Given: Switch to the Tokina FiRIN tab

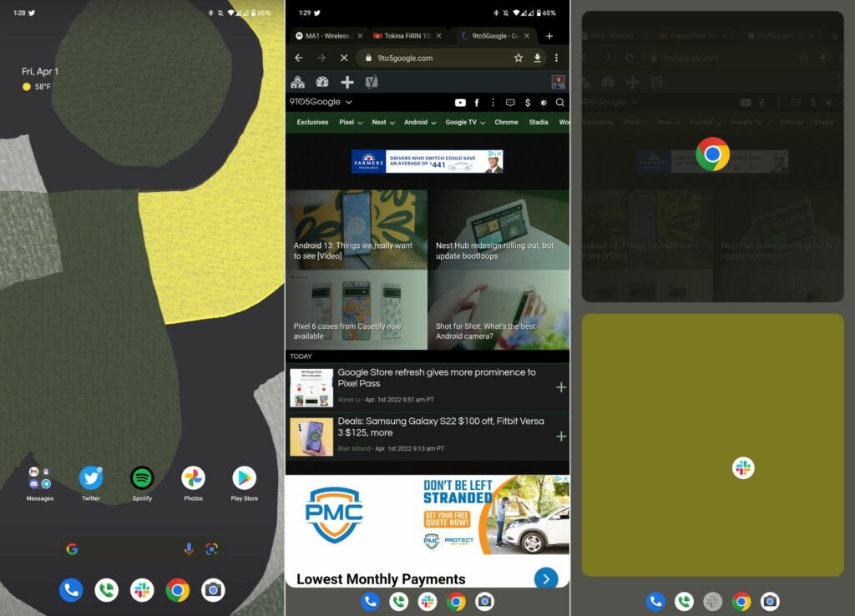Looking at the screenshot, I should 408,36.
